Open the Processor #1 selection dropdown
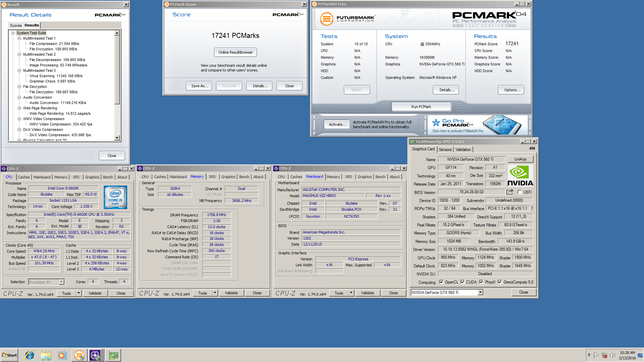644x362 pixels. 62,282
